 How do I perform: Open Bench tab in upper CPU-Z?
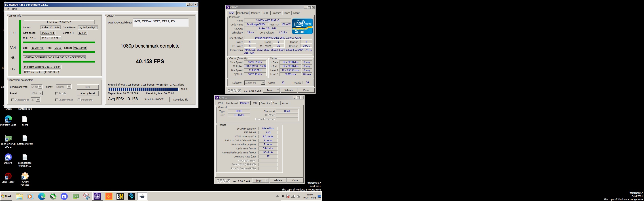pos(287,13)
